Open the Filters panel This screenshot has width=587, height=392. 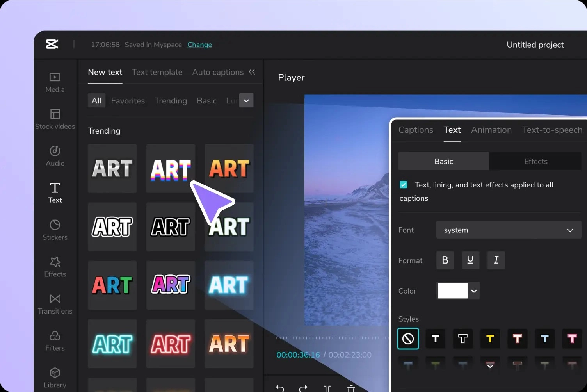(55, 341)
